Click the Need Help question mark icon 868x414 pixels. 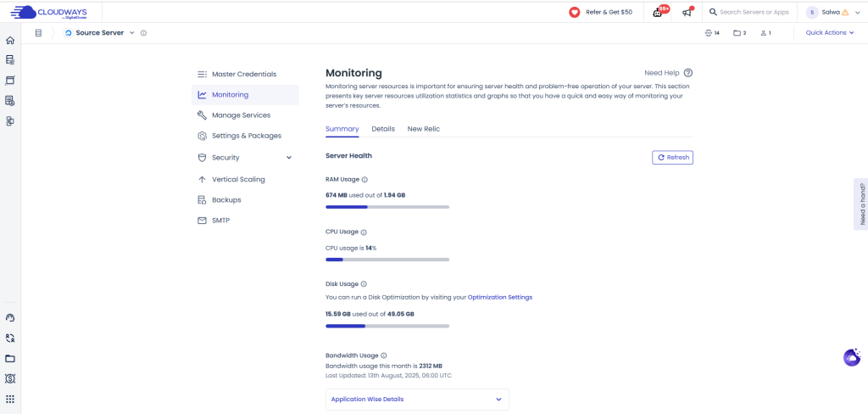tap(688, 73)
